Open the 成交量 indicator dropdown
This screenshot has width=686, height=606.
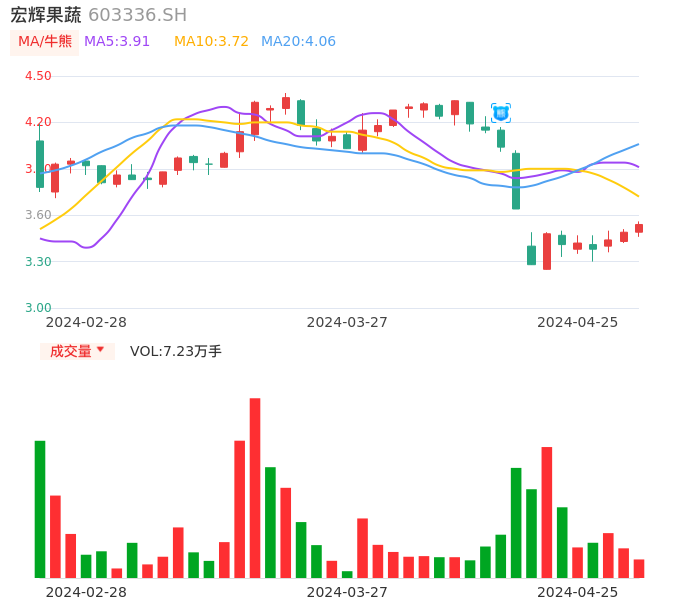[77, 351]
